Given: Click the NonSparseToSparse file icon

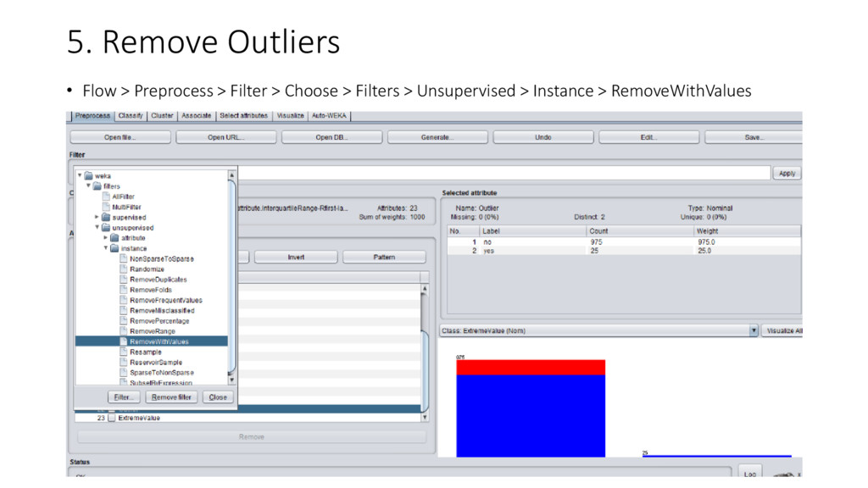Looking at the screenshot, I should point(124,258).
